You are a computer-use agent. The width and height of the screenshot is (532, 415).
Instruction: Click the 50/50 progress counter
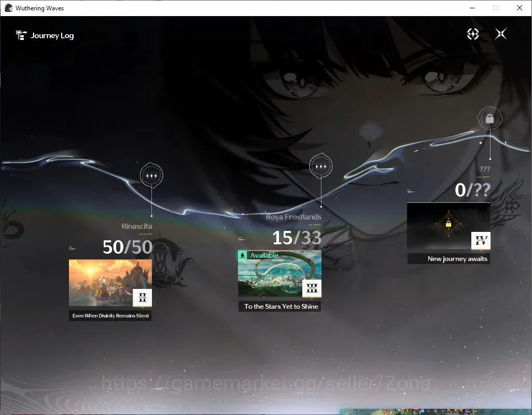(128, 247)
